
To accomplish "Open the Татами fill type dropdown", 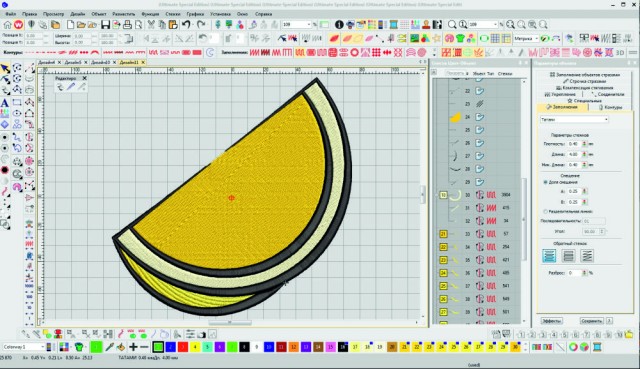I will [x=574, y=120].
